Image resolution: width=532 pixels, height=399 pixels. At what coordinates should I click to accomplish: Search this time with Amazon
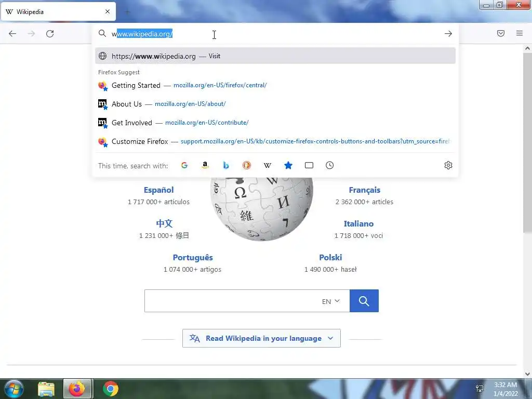tap(205, 165)
